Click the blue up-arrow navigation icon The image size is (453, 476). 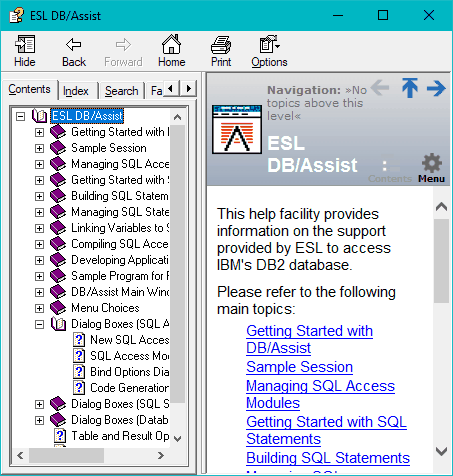tap(410, 88)
